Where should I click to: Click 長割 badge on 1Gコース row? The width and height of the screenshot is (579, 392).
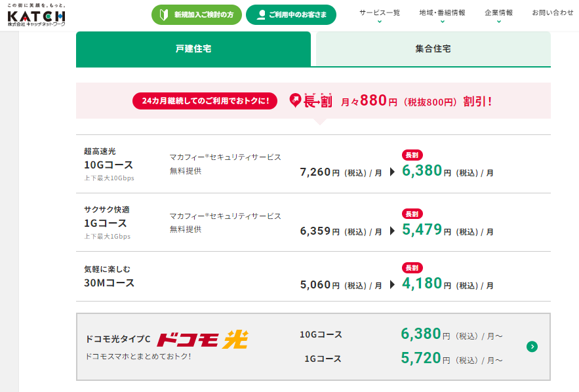click(x=412, y=214)
